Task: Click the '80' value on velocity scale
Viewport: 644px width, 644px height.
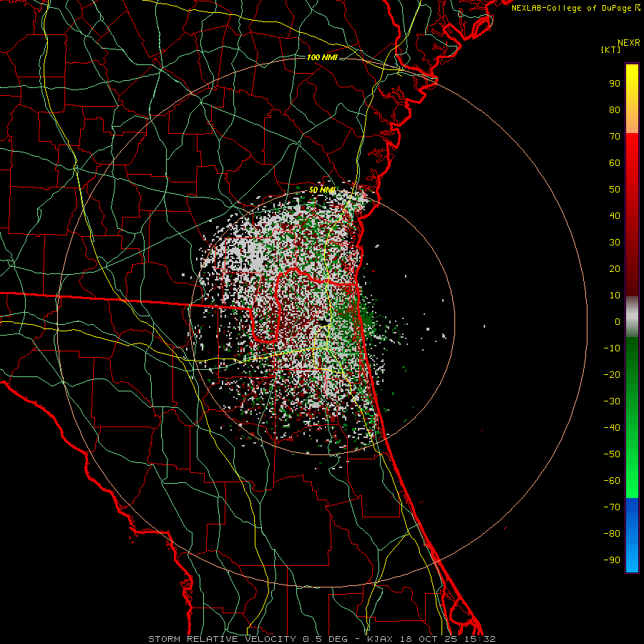Action: pos(615,110)
